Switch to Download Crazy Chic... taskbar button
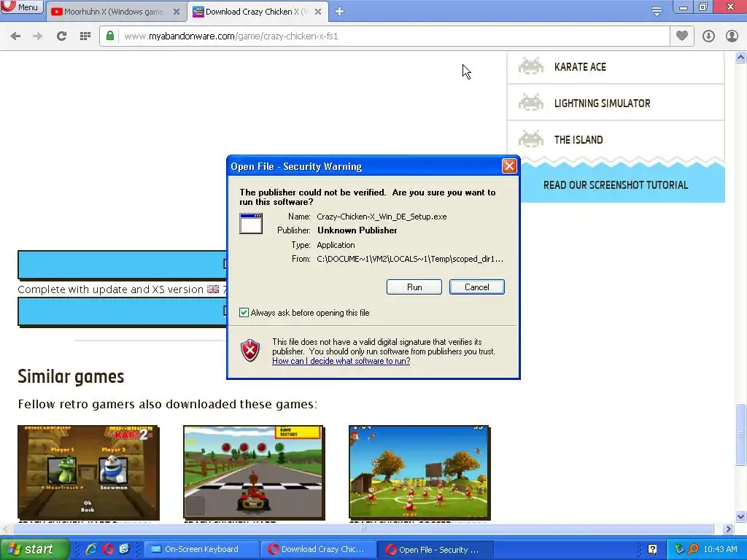This screenshot has height=560, width=747. click(x=318, y=549)
